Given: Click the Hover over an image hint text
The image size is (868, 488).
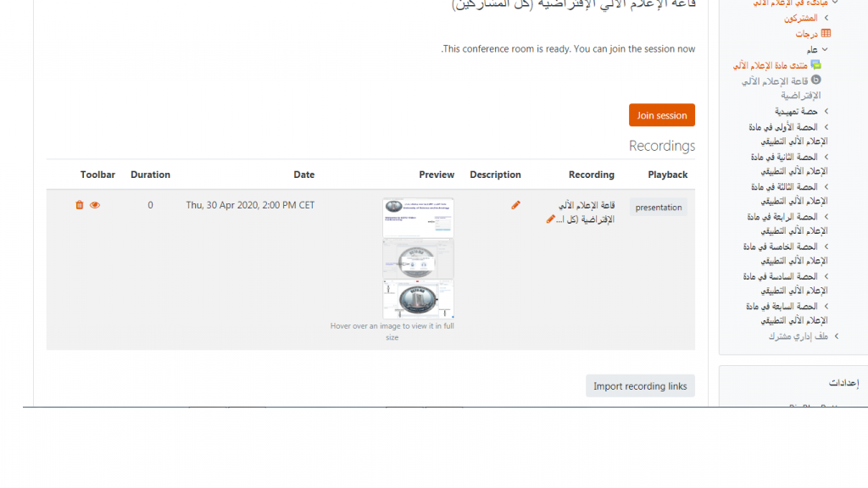Looking at the screenshot, I should (x=392, y=331).
